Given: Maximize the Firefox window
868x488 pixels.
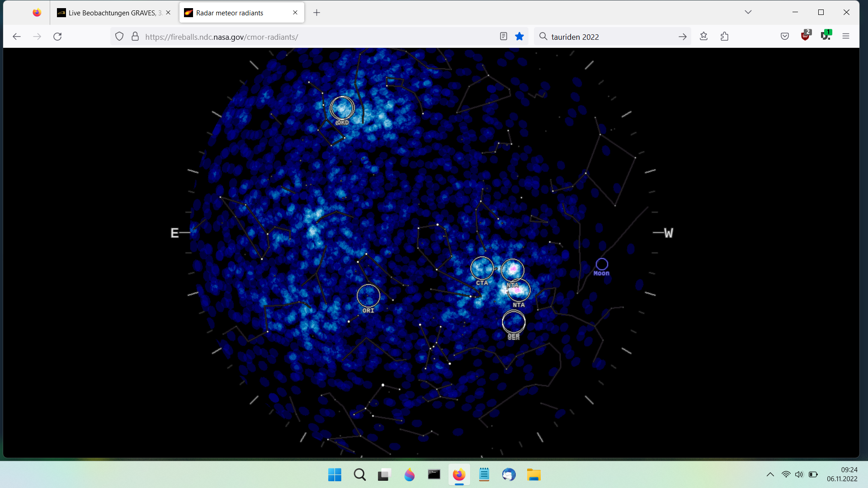Looking at the screenshot, I should tap(821, 12).
